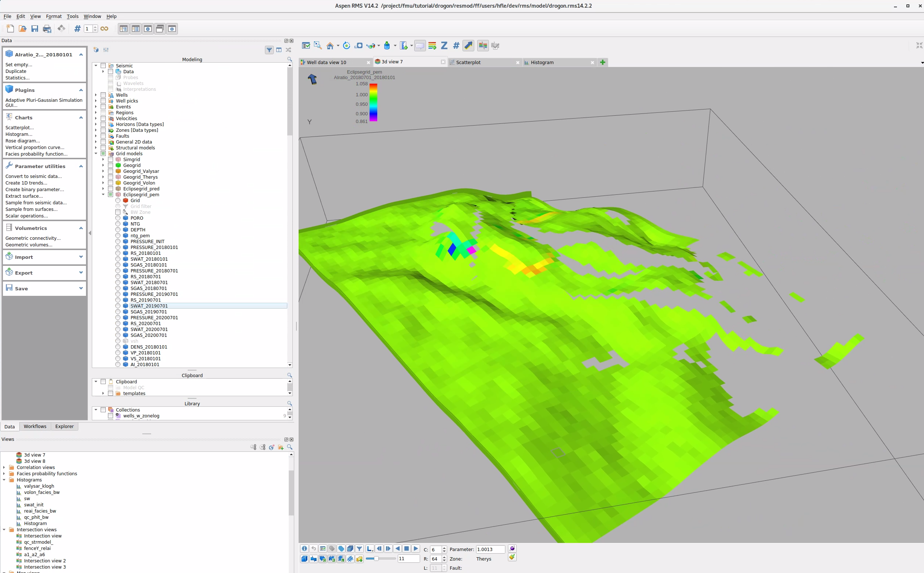Click the add colored legend lines icon
The width and height of the screenshot is (924, 573).
pyautogui.click(x=432, y=45)
